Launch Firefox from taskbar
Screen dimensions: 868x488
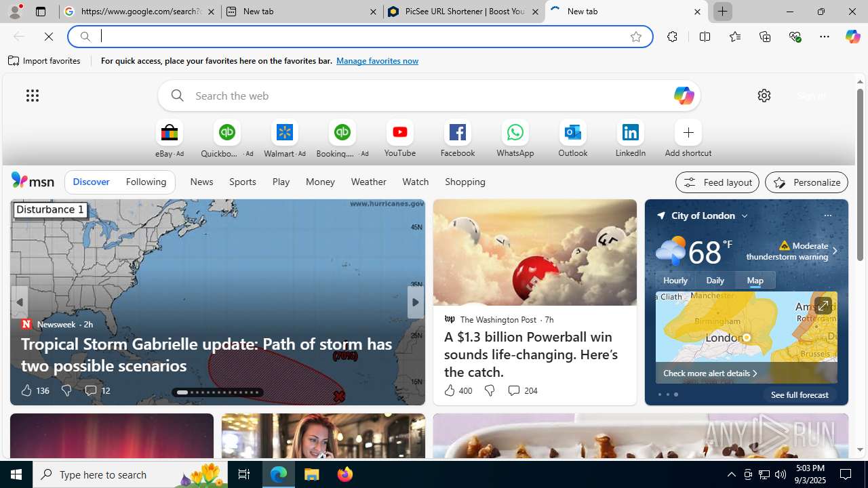tap(345, 474)
